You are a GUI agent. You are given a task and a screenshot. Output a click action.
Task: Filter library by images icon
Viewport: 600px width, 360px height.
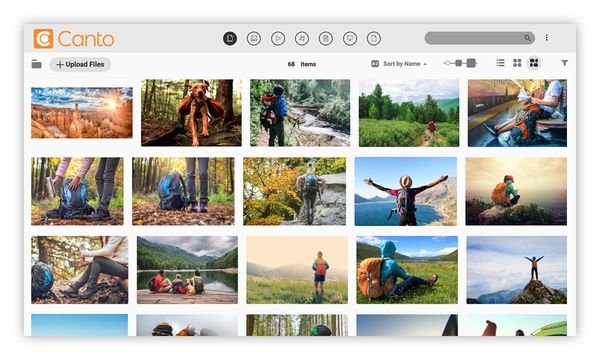pyautogui.click(x=254, y=38)
